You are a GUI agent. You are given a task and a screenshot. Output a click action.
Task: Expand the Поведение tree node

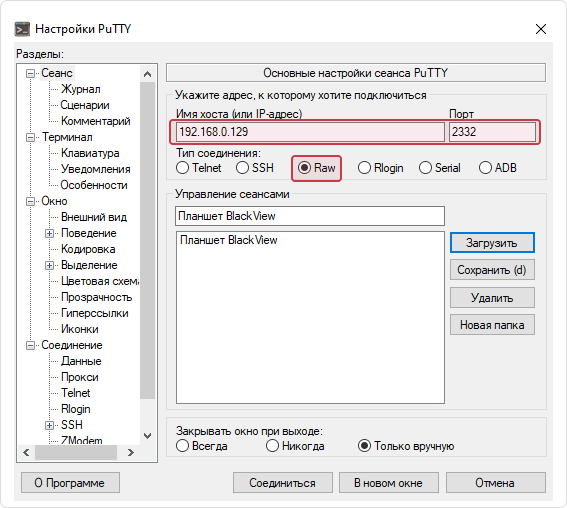50,234
